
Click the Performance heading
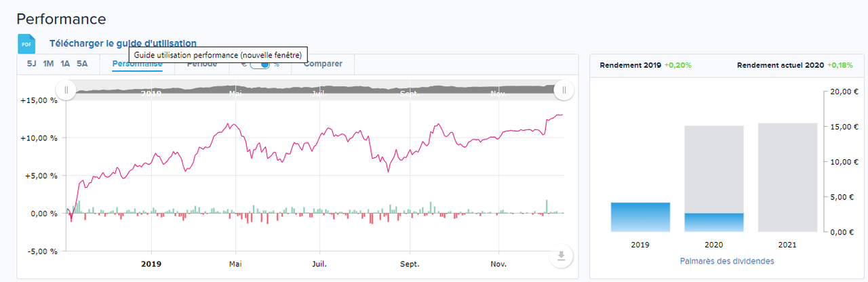point(62,18)
